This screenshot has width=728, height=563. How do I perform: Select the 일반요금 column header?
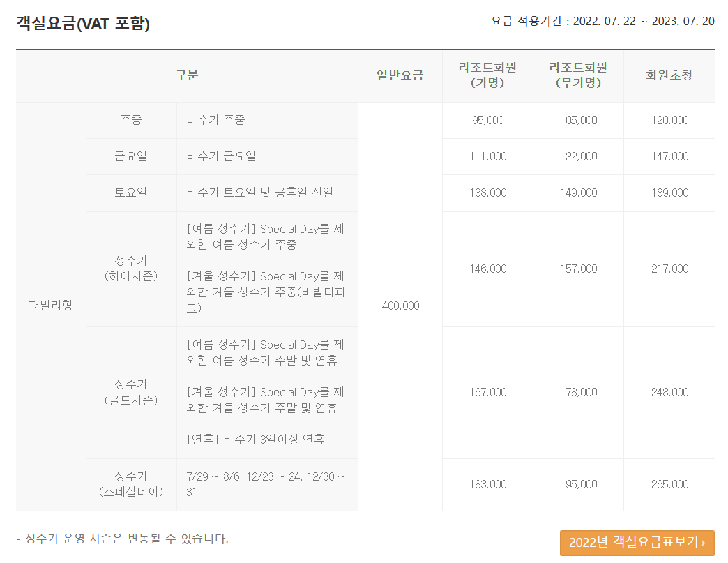point(400,75)
